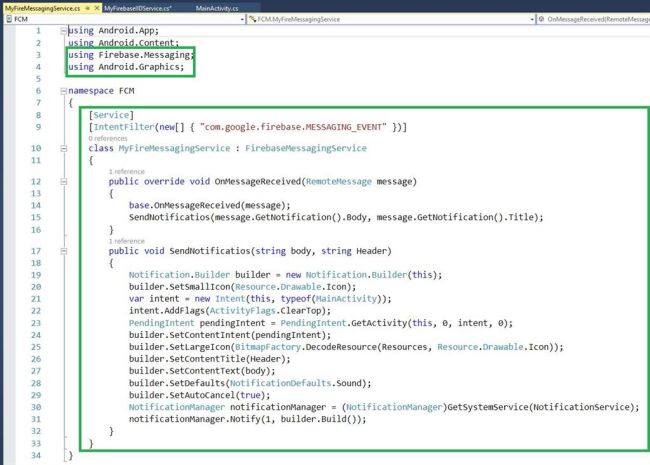Open the FCM project navigation dropdown
This screenshot has height=465, width=650.
pos(242,19)
